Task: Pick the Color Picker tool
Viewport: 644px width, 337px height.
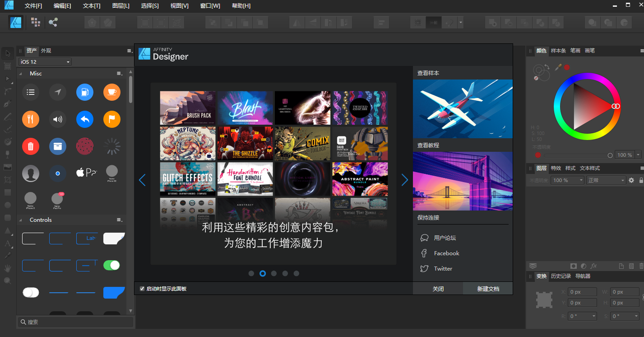Action: (7, 255)
